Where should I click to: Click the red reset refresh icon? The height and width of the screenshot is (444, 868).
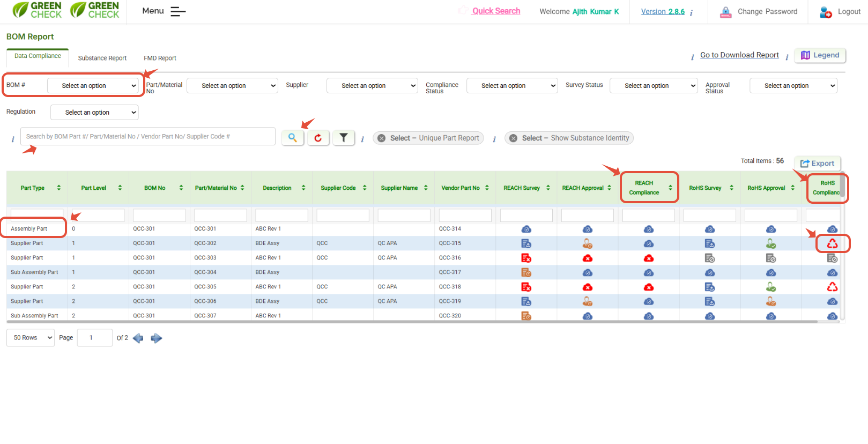click(318, 138)
